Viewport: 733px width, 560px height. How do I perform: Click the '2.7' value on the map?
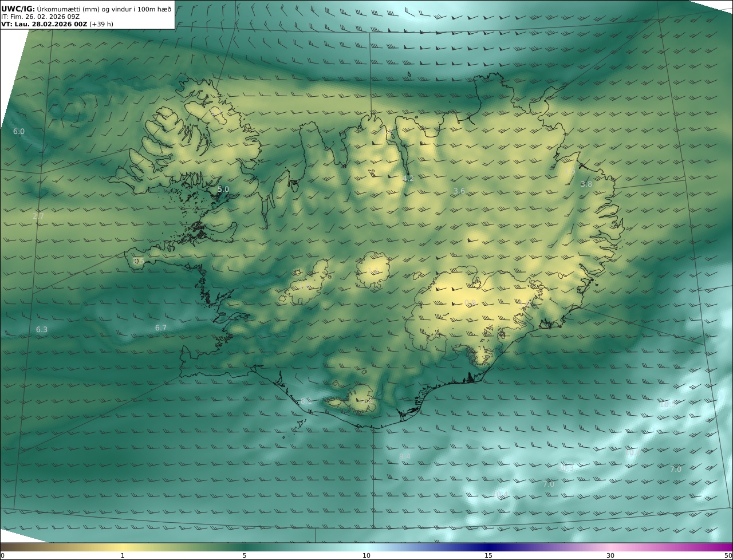38,216
